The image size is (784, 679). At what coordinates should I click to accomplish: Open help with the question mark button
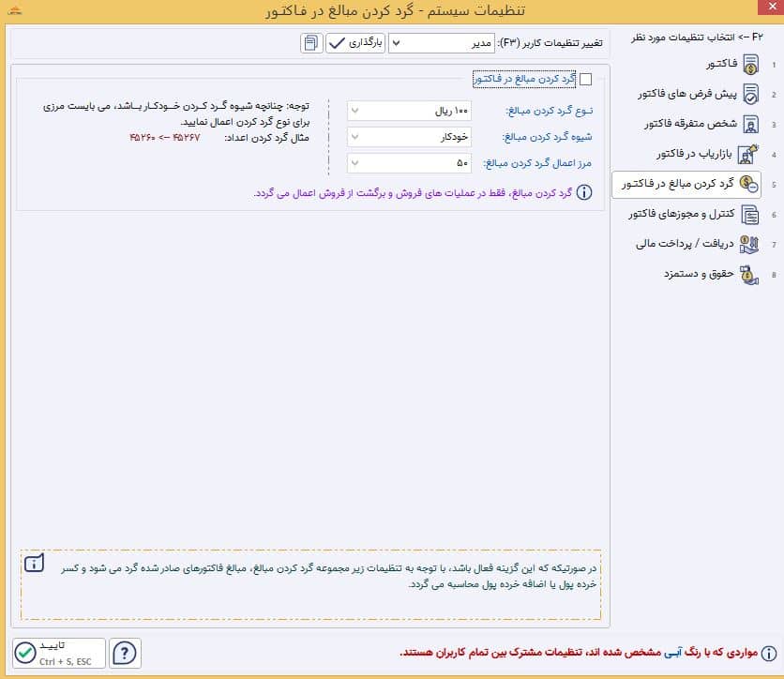pos(125,653)
